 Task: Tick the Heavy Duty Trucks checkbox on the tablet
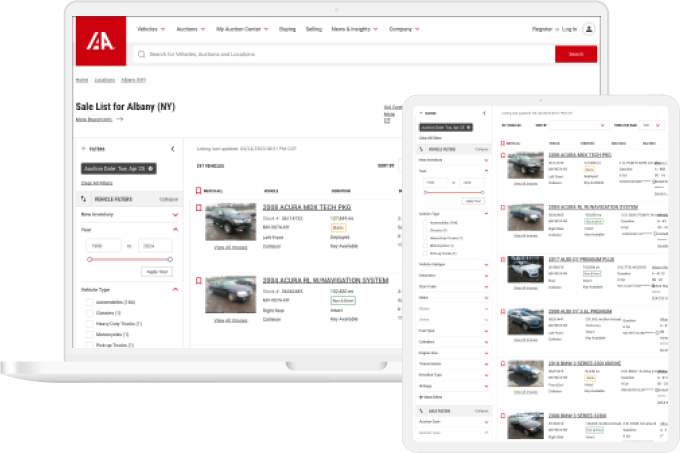[425, 238]
